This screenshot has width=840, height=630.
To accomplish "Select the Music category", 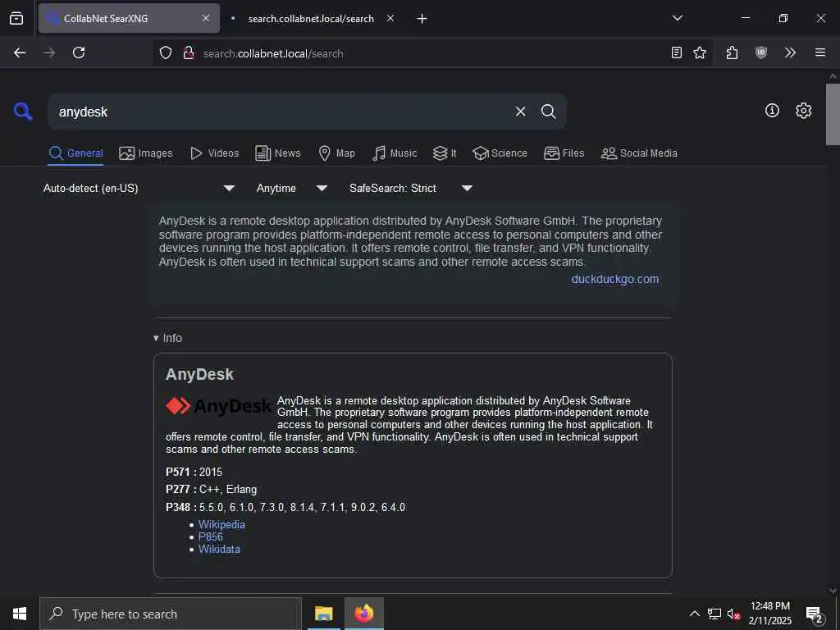I will click(395, 153).
